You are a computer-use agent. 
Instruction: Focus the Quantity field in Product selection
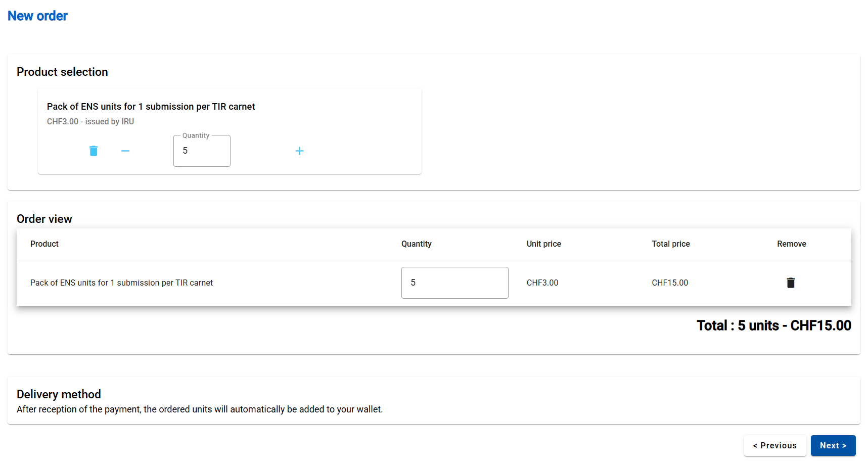tap(202, 151)
